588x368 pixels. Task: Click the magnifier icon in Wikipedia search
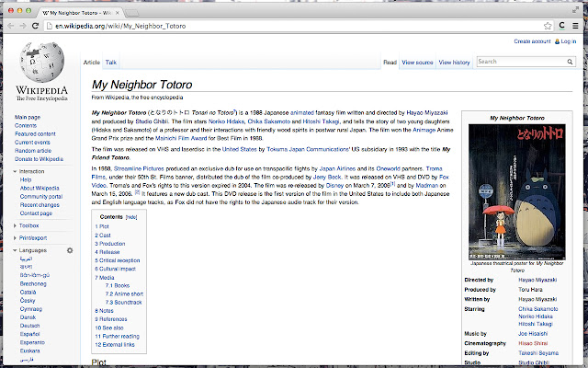point(570,62)
